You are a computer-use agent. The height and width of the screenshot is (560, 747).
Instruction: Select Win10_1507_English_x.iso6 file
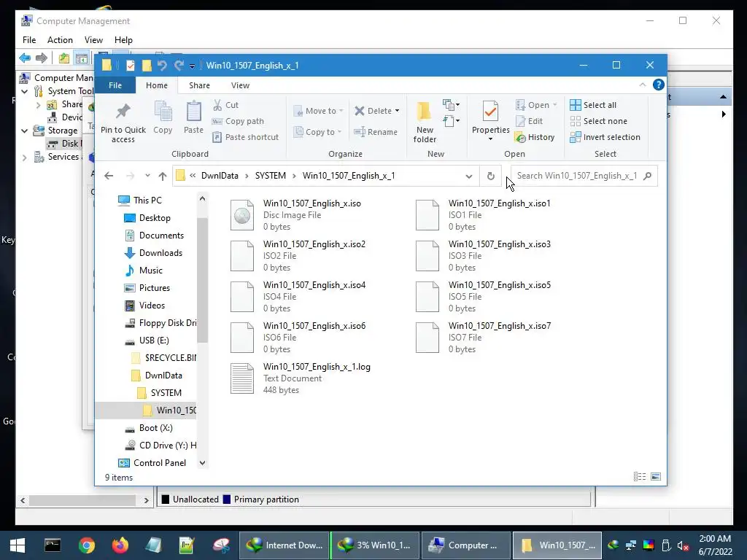(x=298, y=337)
